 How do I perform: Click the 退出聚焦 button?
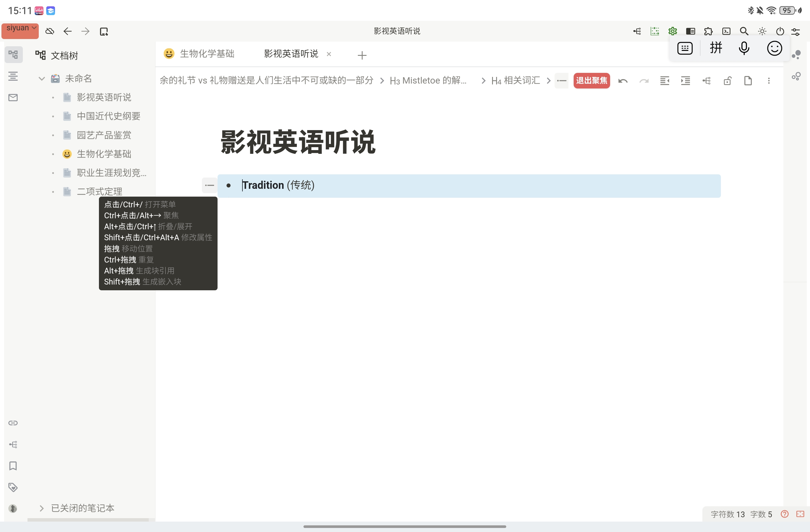(592, 81)
